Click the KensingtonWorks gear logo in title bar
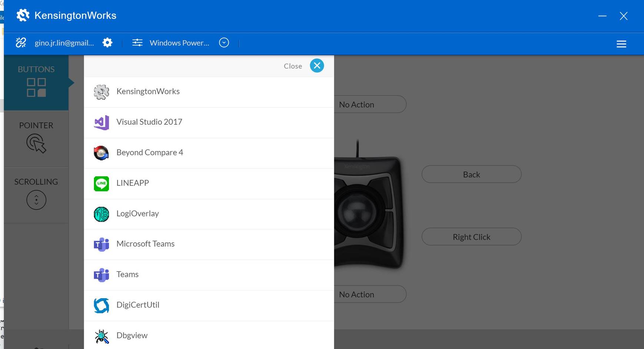 pos(23,15)
